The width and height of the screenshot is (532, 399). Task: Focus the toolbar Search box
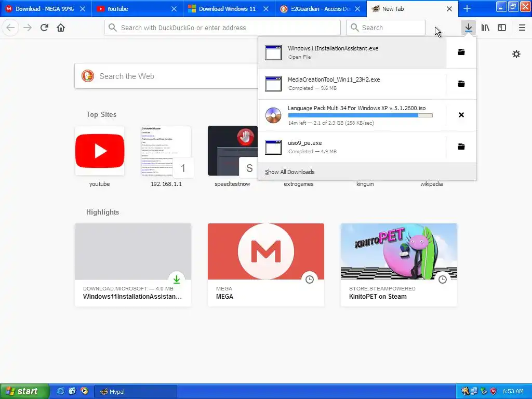click(386, 28)
